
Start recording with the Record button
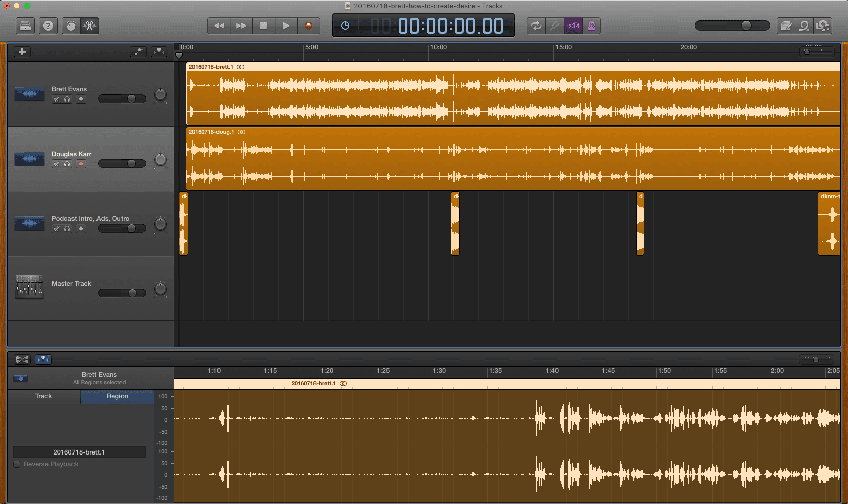(x=308, y=26)
